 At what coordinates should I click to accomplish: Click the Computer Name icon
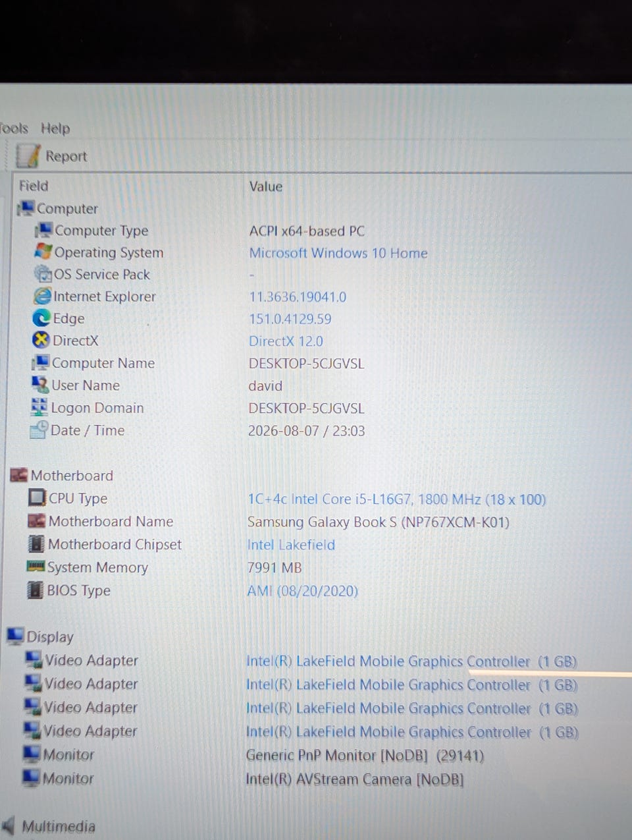(41, 362)
